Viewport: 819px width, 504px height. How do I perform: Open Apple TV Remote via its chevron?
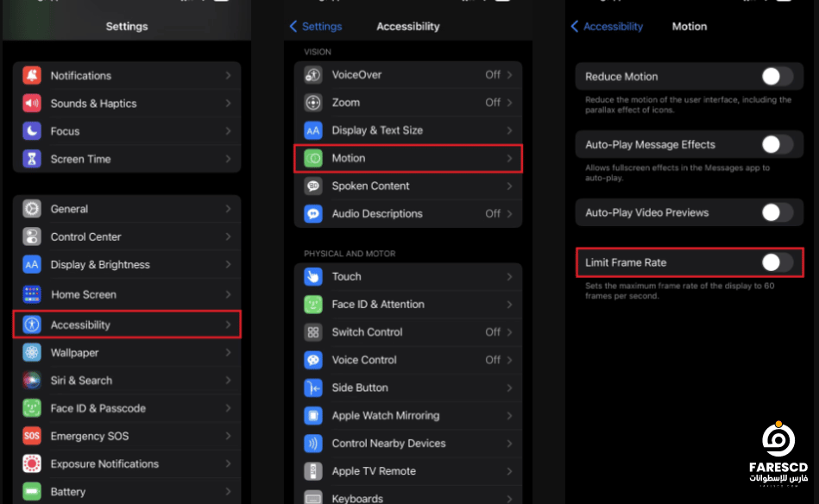pyautogui.click(x=509, y=471)
